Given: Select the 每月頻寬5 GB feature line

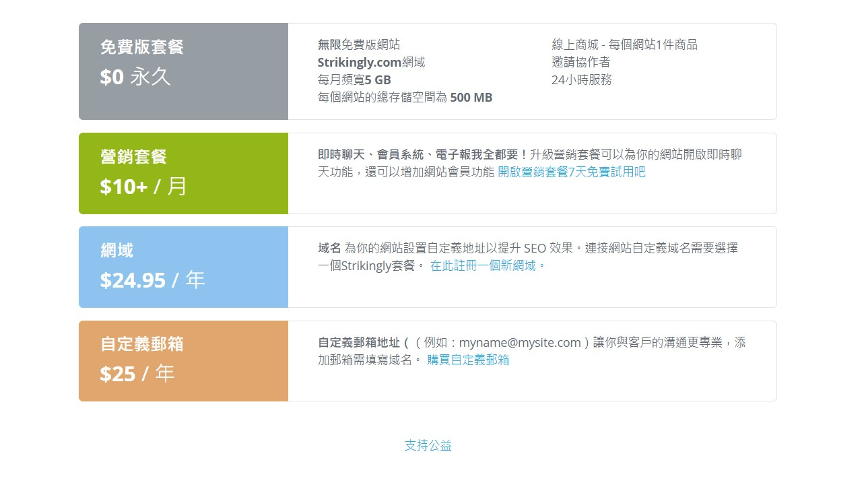Looking at the screenshot, I should pyautogui.click(x=354, y=79).
